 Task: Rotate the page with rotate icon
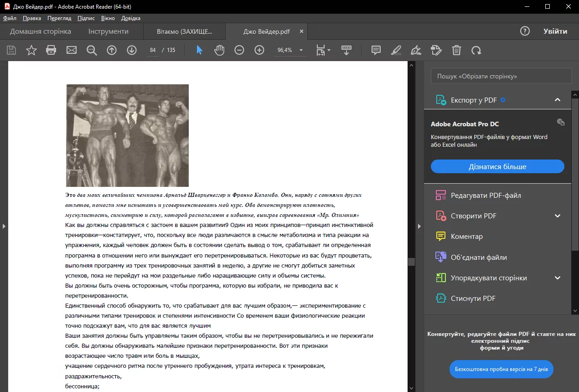(x=476, y=50)
